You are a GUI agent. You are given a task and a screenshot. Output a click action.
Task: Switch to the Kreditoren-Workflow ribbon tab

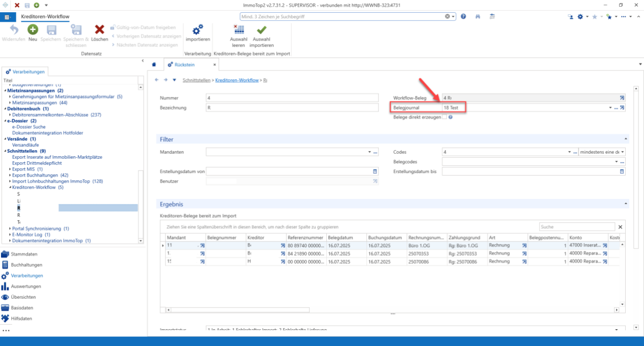45,17
